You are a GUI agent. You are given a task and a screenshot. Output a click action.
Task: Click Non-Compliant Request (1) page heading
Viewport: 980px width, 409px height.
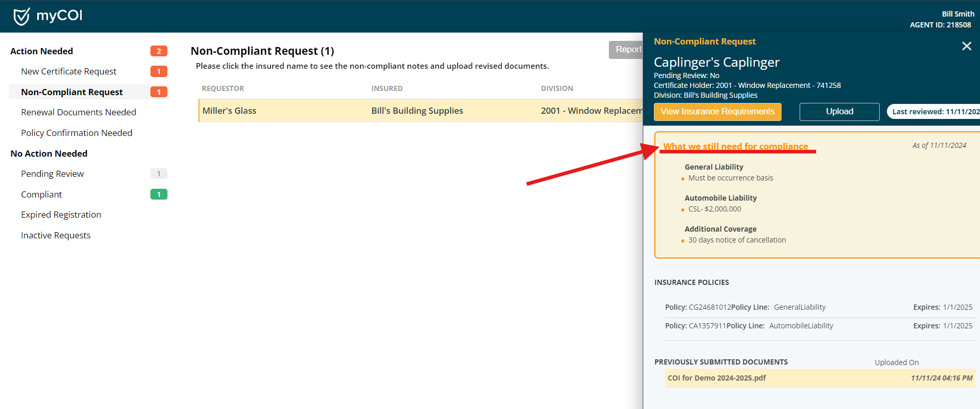(263, 51)
